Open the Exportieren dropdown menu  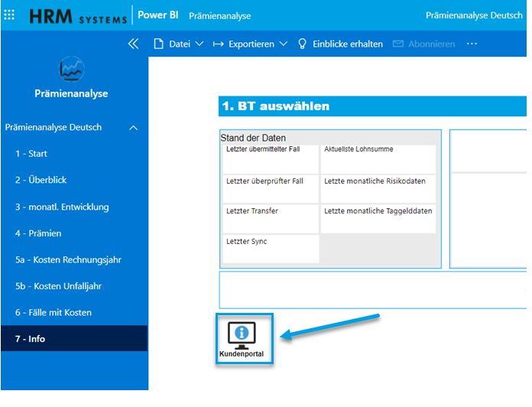[250, 44]
